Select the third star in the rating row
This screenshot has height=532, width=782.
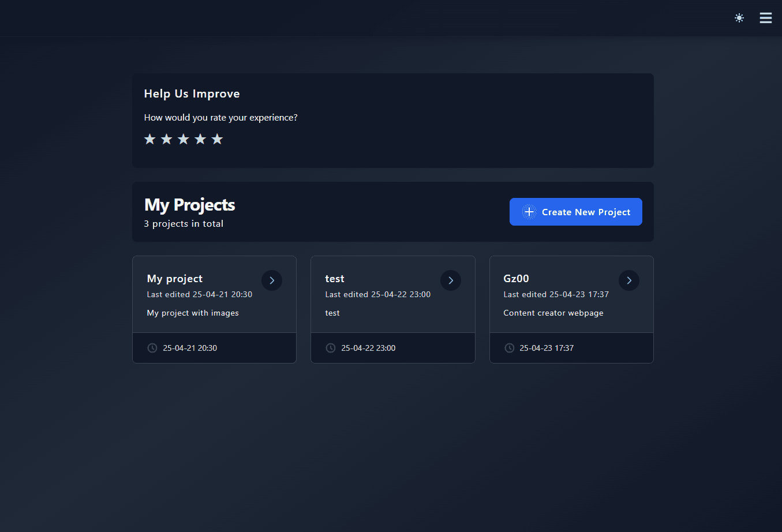184,138
